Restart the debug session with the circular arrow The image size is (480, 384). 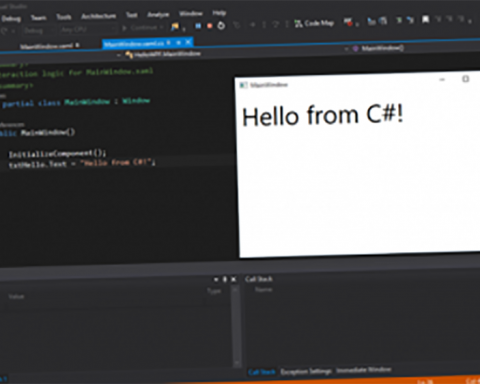[221, 25]
